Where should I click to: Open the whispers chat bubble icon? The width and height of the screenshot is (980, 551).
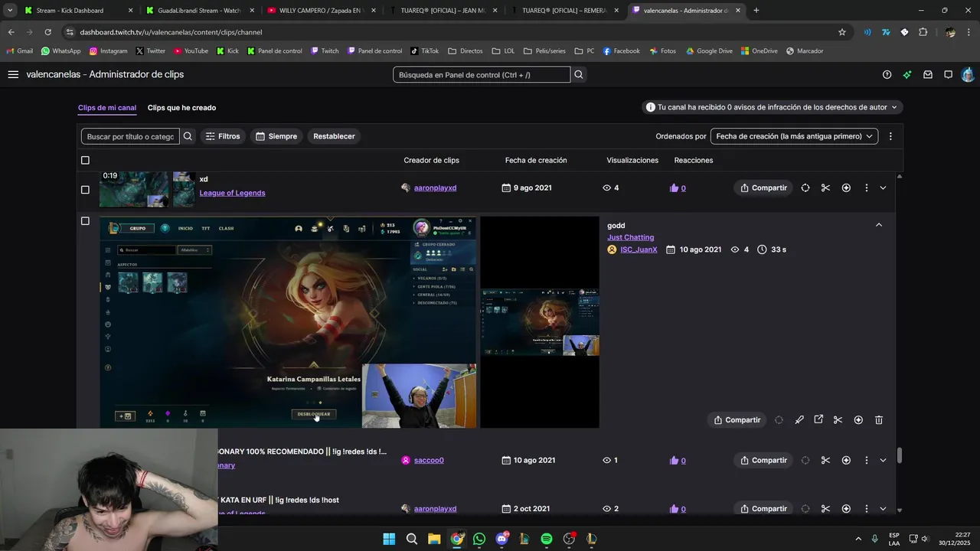[x=948, y=74]
